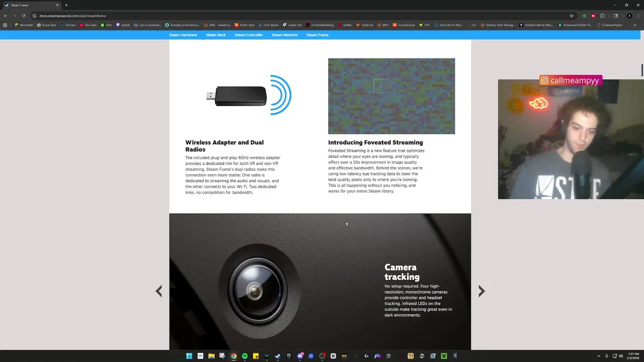Open the Windows Start menu
The width and height of the screenshot is (644, 362).
click(189, 356)
